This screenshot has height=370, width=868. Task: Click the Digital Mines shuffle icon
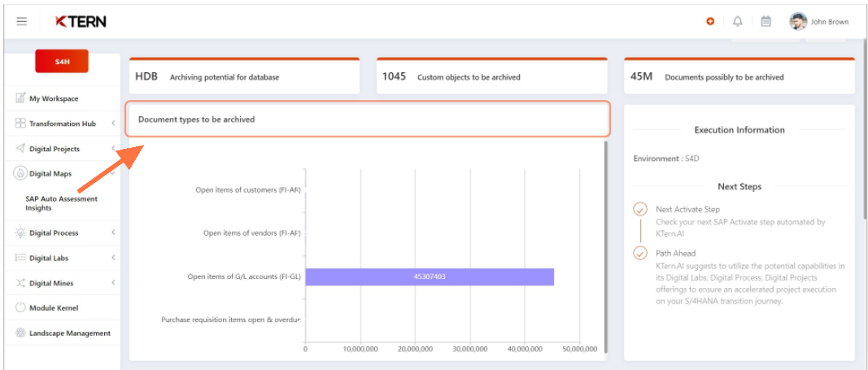20,283
